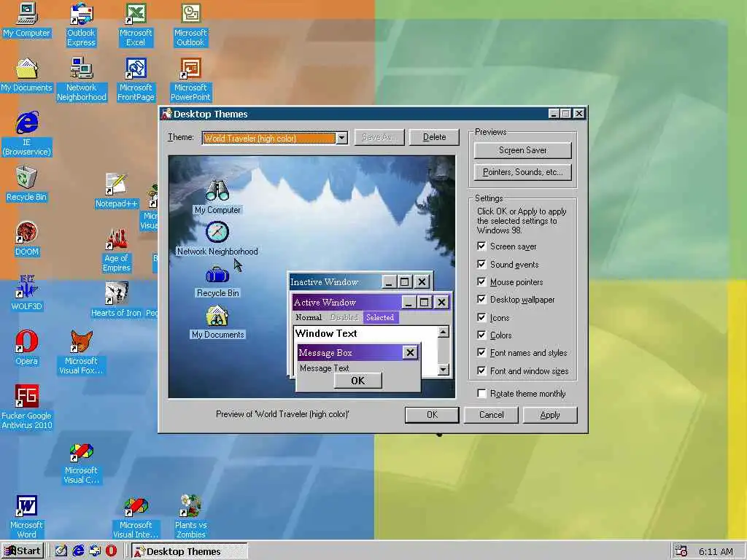Select the Microsoft Outlook desktop shortcut
The width and height of the screenshot is (747, 560).
(x=190, y=25)
